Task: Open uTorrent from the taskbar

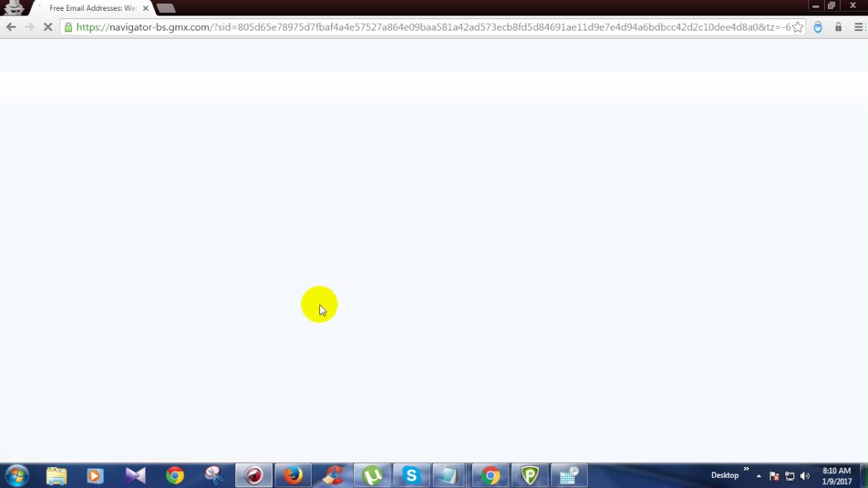Action: [372, 476]
